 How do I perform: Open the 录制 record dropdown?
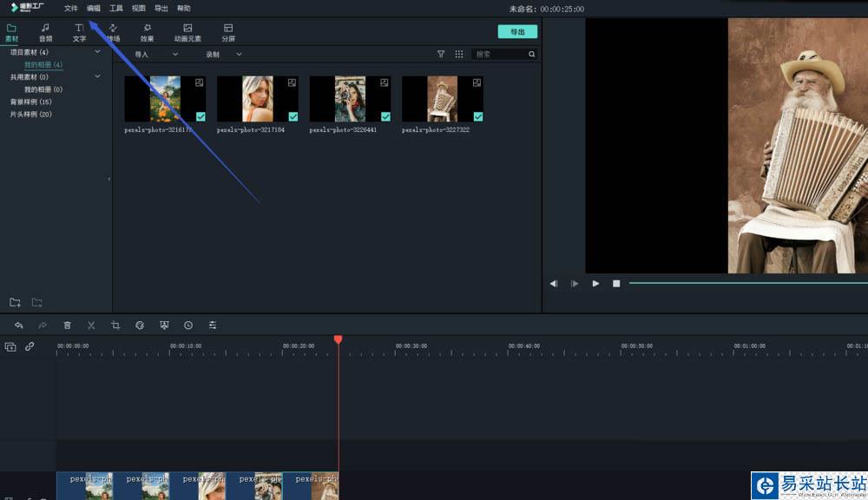(224, 55)
